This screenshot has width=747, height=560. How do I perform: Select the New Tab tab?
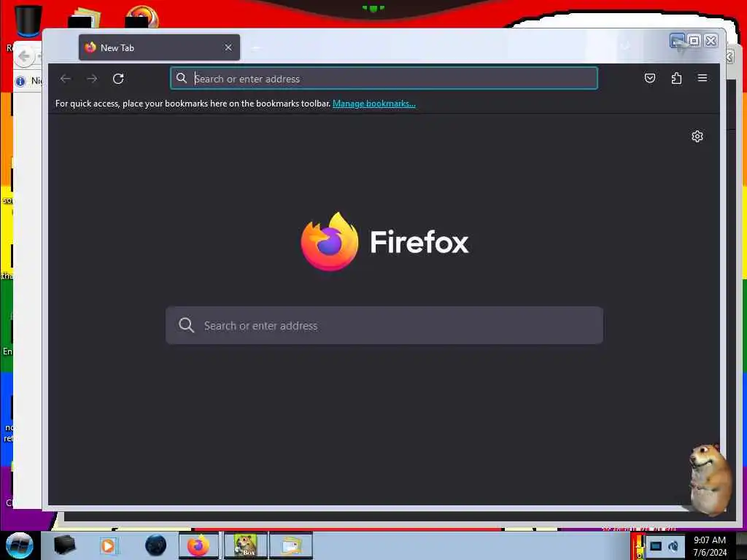(x=159, y=47)
